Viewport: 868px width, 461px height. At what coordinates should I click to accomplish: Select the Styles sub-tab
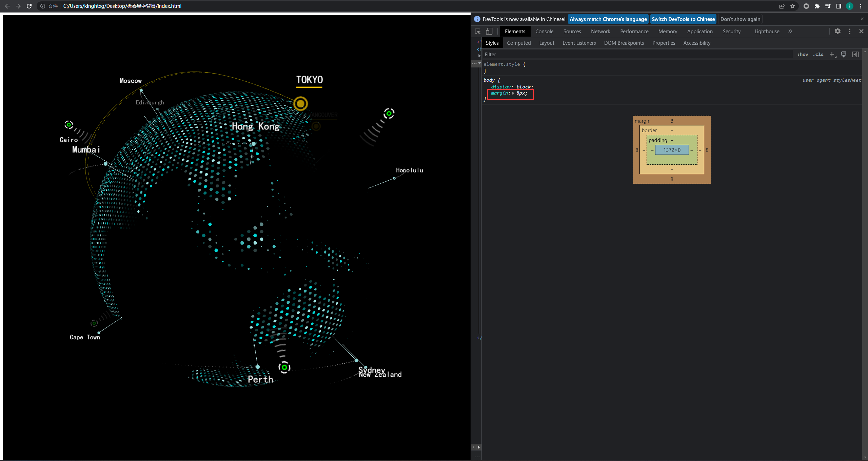pos(492,43)
